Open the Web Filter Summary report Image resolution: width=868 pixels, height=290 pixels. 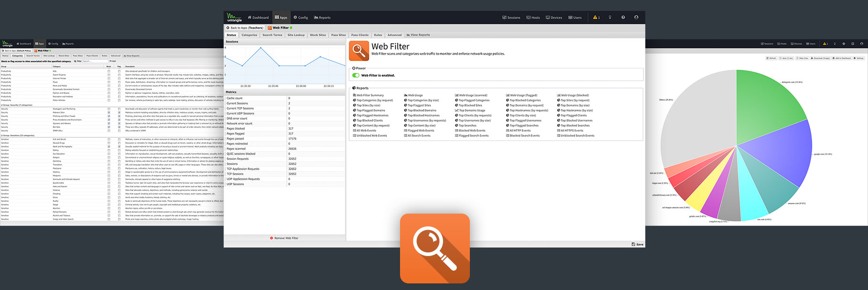tap(368, 95)
